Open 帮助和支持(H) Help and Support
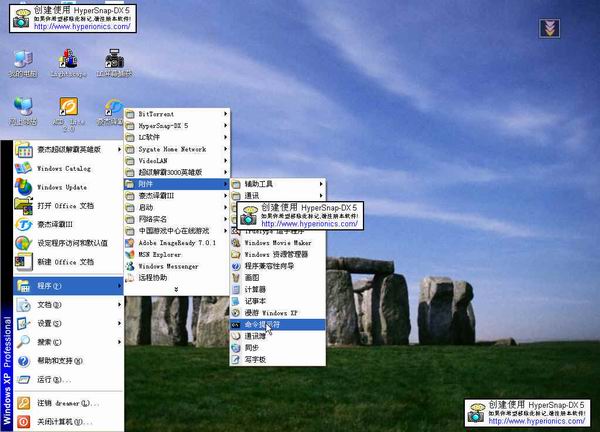 pos(68,361)
